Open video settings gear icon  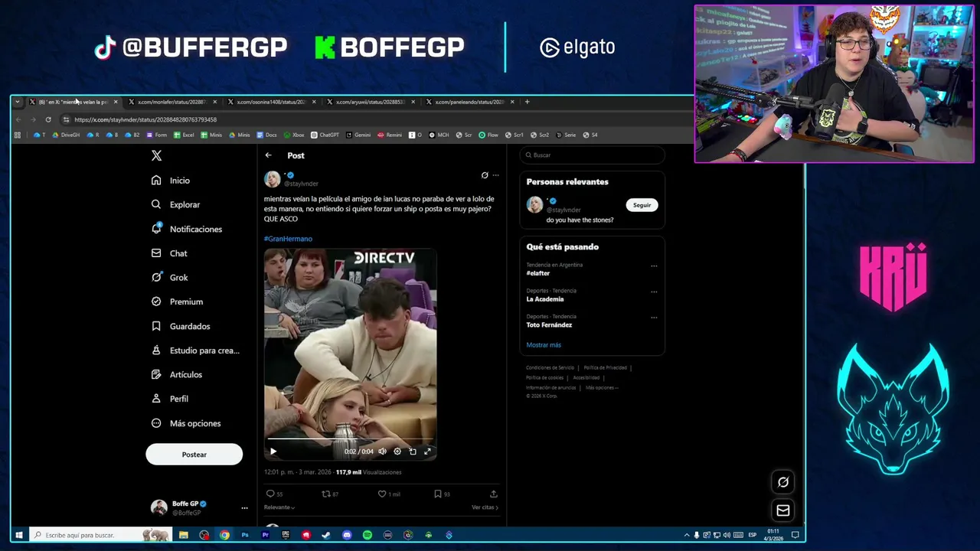pos(397,452)
